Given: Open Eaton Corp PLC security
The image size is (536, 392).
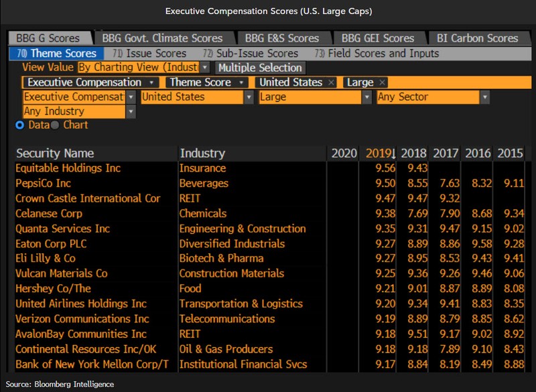Looking at the screenshot, I should click(x=51, y=244).
